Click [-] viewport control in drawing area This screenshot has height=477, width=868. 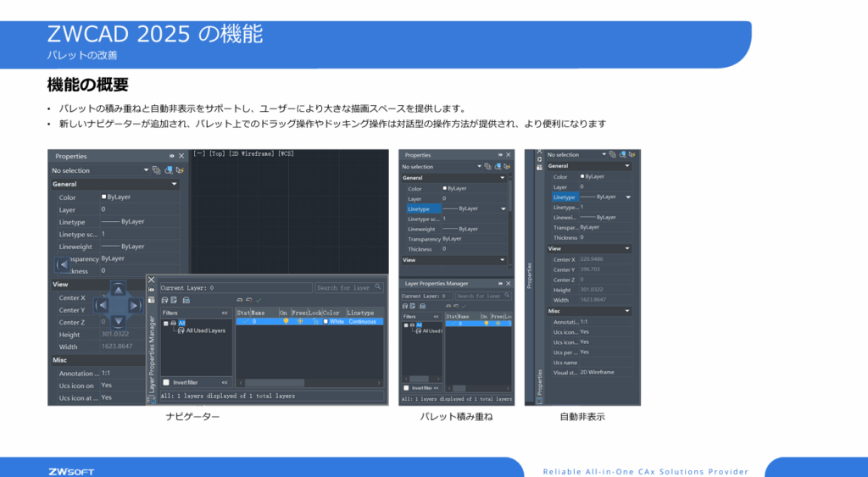tap(199, 154)
